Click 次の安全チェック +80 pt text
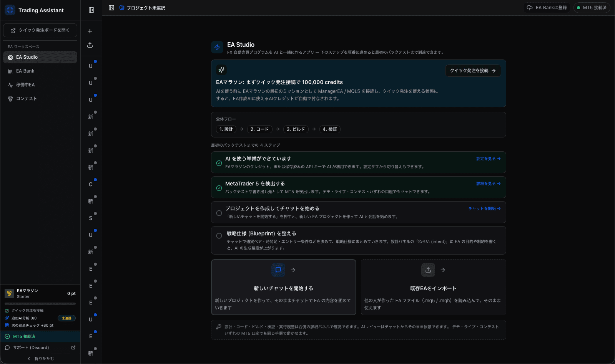This screenshot has width=615, height=364. [32, 326]
